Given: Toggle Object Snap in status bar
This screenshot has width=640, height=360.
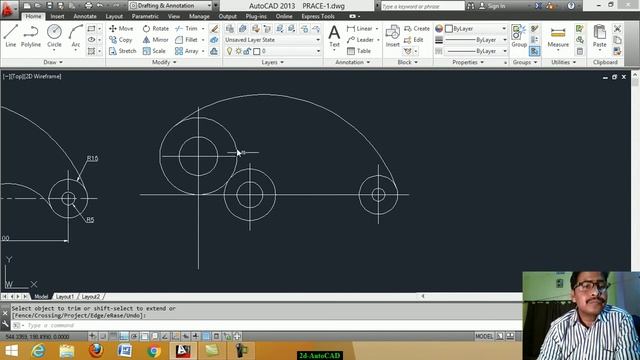Looking at the screenshot, I should tap(144, 336).
